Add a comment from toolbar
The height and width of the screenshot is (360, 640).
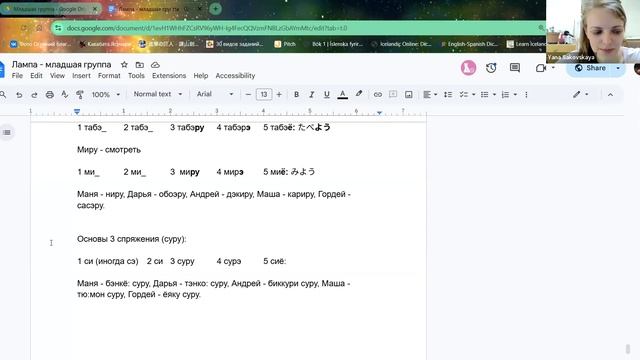click(393, 95)
